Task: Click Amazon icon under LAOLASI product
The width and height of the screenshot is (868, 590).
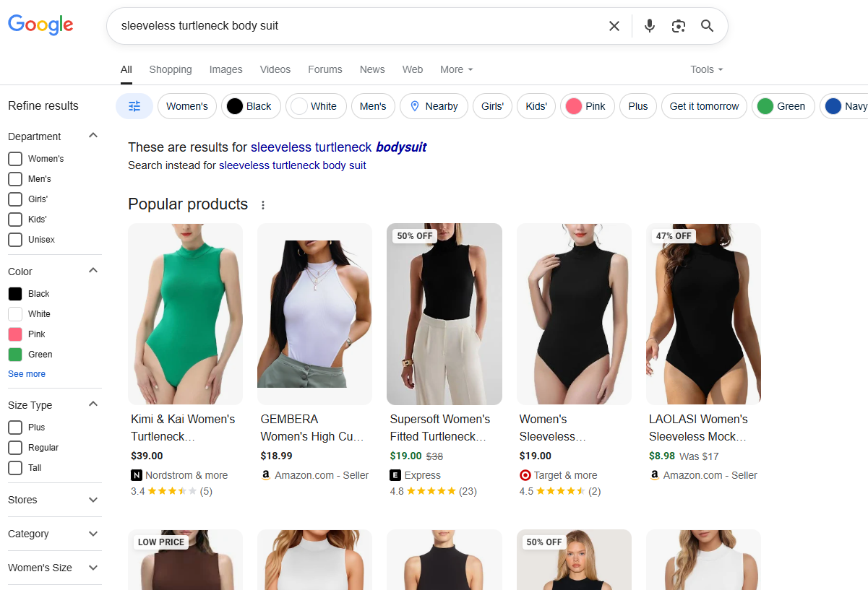Action: pyautogui.click(x=654, y=475)
